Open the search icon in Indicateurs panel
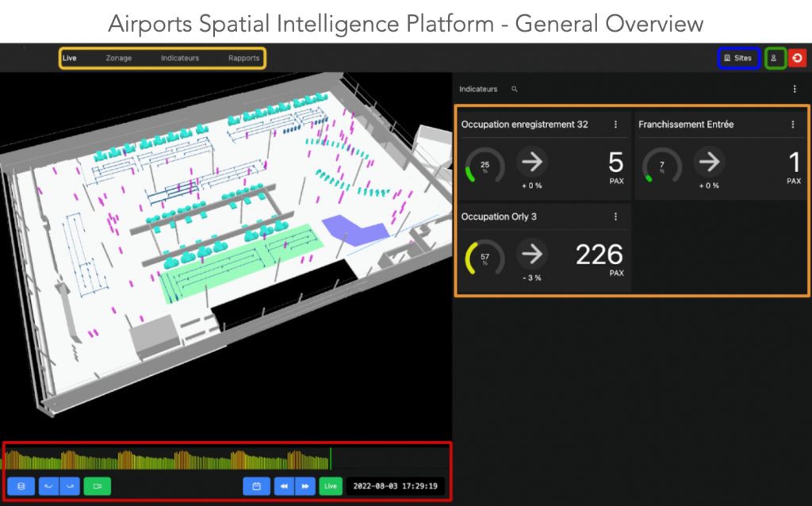 point(514,89)
